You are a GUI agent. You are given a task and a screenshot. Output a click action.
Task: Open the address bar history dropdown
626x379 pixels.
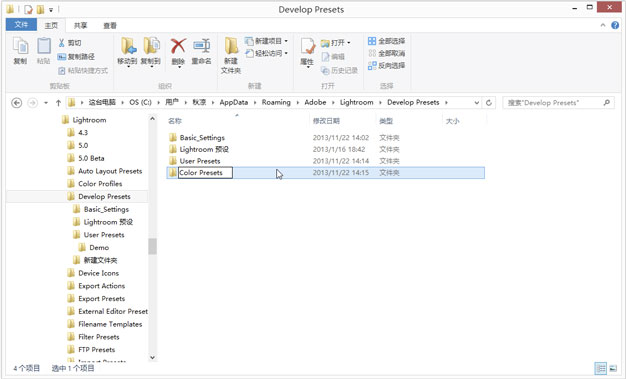[x=477, y=103]
